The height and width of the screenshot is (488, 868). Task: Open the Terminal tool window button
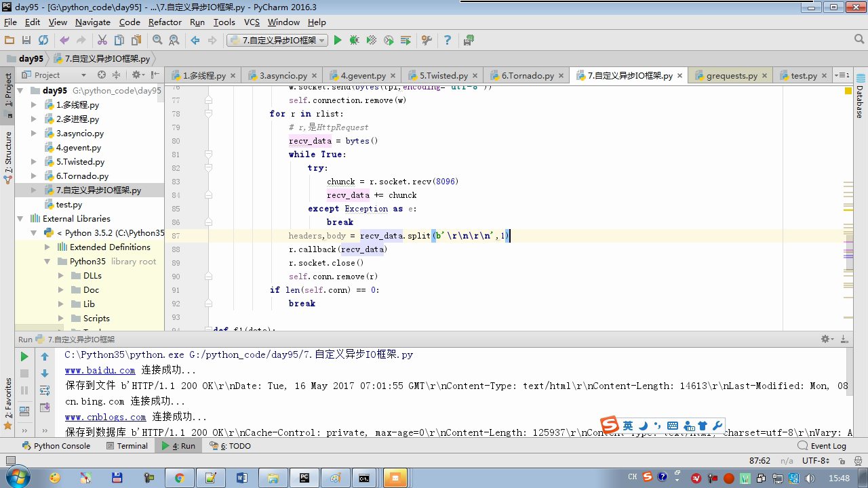(x=127, y=446)
